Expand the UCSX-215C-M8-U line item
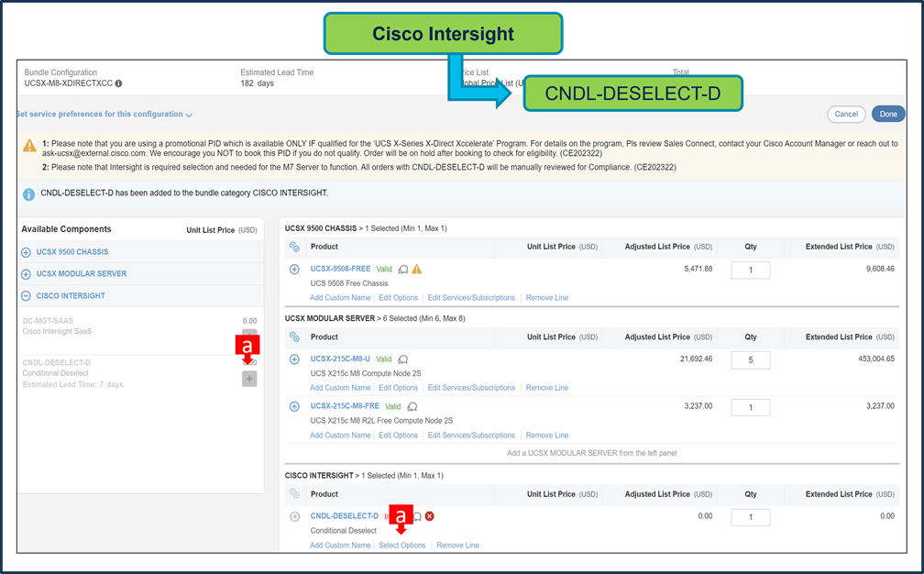924x574 pixels. click(x=294, y=359)
